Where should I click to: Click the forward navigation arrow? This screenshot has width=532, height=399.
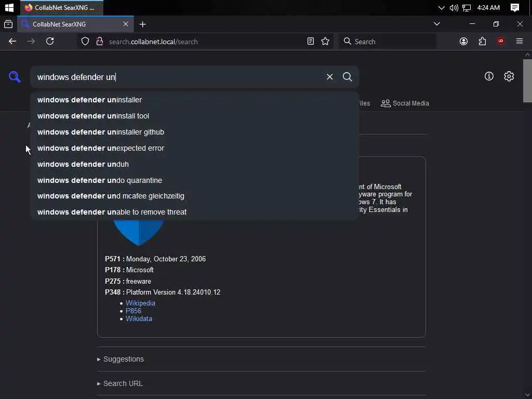pos(31,42)
